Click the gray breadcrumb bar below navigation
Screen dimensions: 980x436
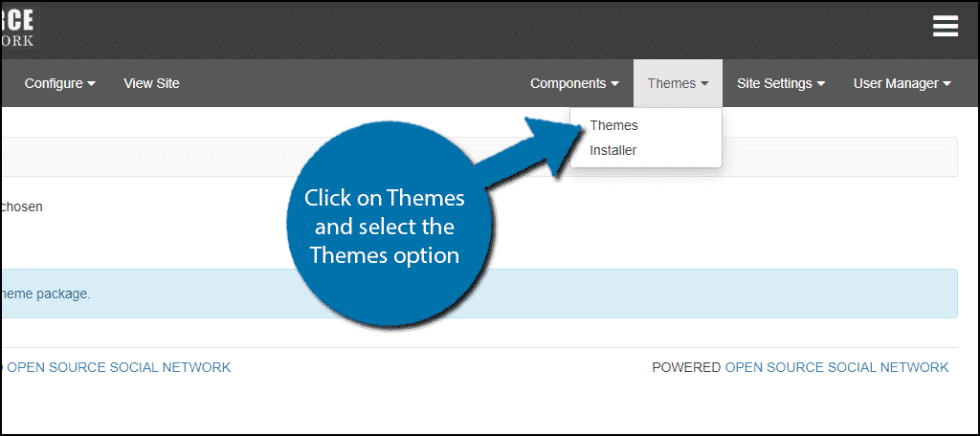[479, 157]
